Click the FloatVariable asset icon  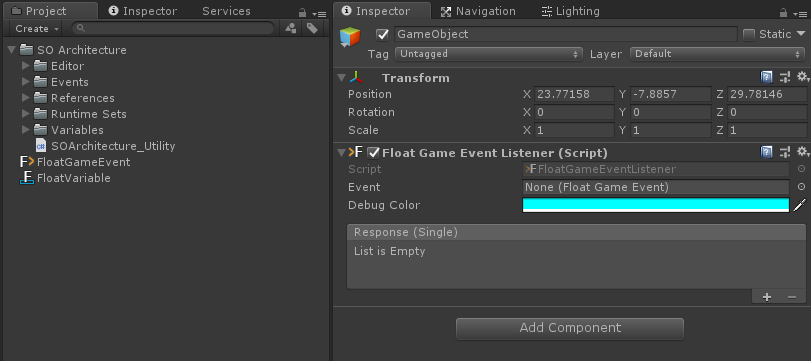click(x=27, y=178)
